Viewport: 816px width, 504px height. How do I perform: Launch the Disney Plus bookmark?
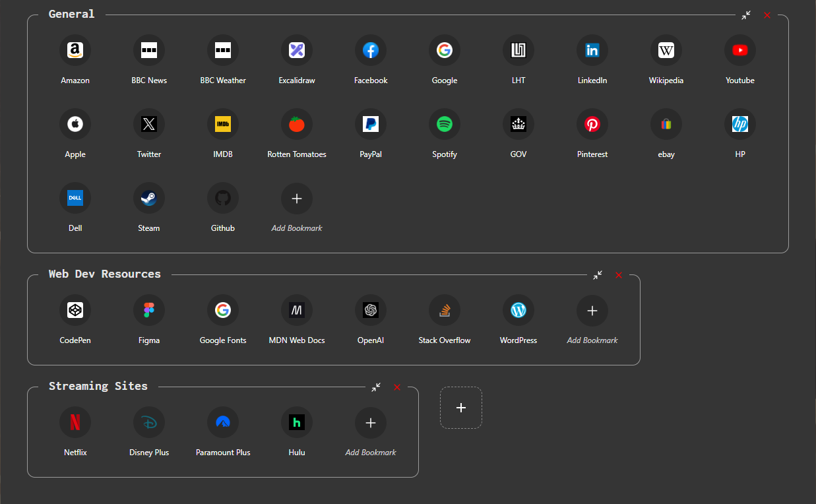pos(149,422)
